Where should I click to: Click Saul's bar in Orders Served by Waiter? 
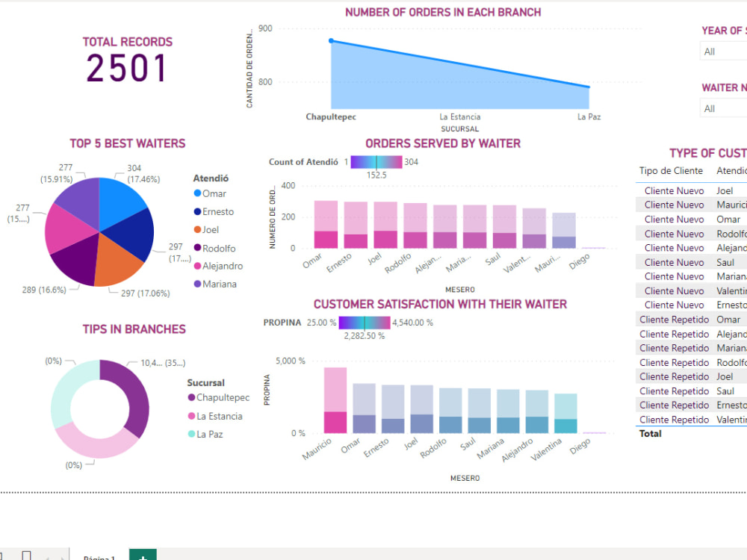coord(504,227)
